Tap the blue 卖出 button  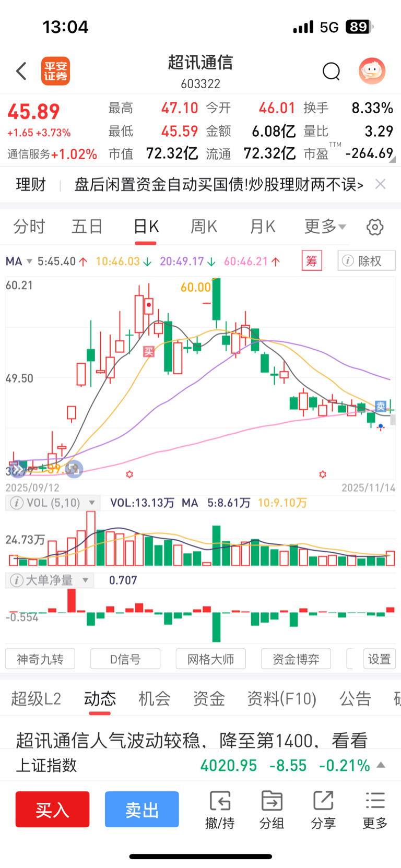tap(141, 810)
